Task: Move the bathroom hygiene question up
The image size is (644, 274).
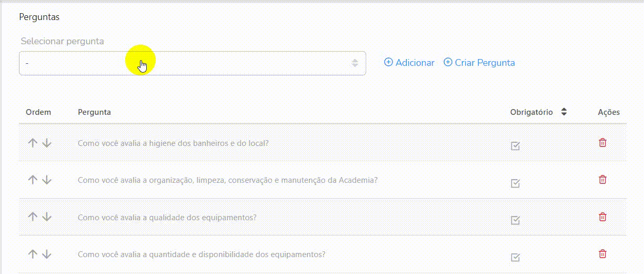Action: [x=33, y=143]
